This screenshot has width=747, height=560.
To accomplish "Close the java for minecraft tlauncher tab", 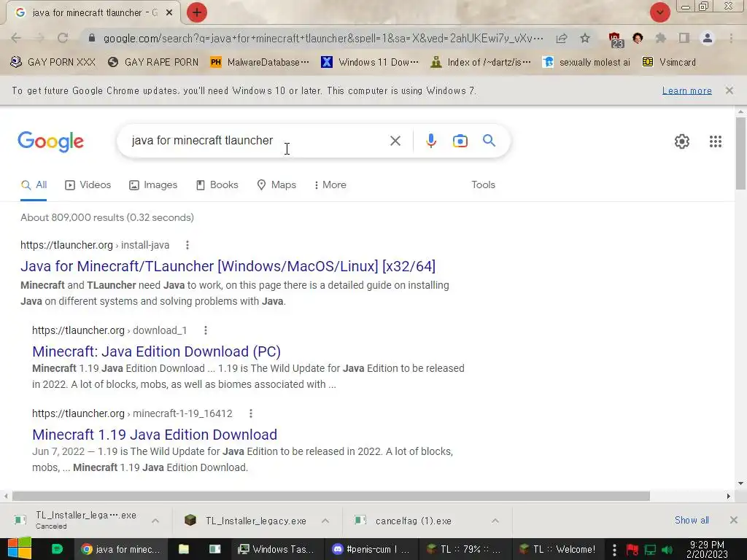I will (169, 13).
